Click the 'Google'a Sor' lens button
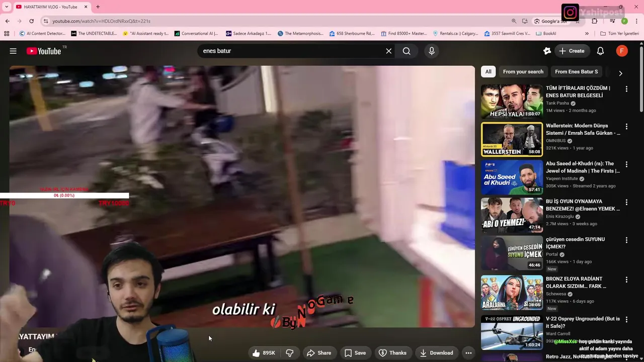This screenshot has width=644, height=362. 550,21
